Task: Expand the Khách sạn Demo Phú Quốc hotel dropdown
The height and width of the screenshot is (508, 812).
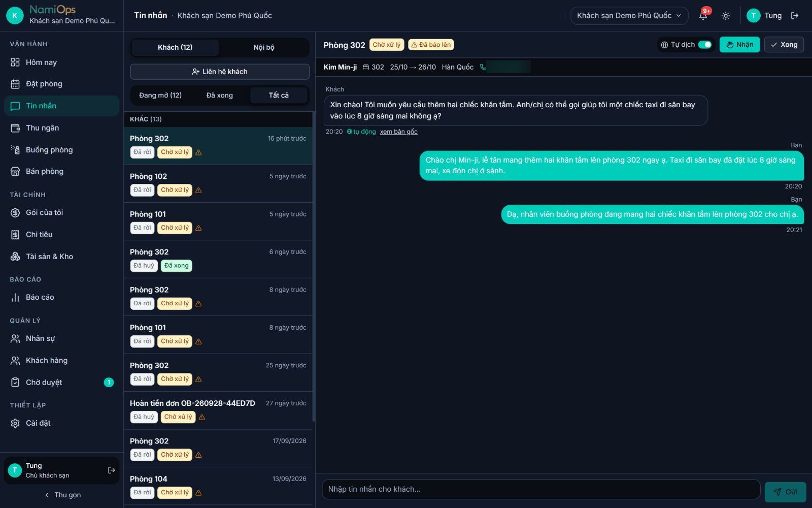Action: point(629,16)
